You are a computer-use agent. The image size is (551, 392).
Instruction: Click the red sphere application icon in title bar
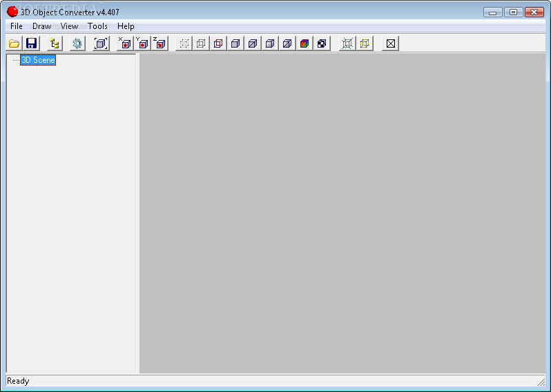12,12
